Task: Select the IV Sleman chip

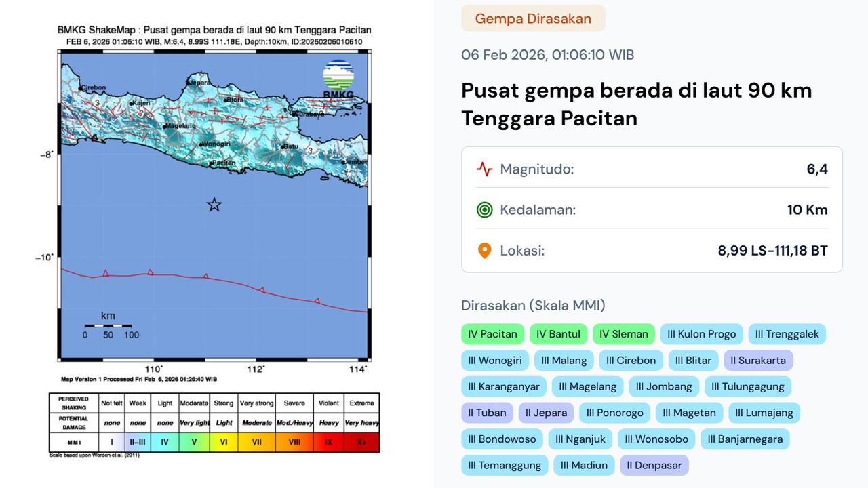Action: [623, 333]
